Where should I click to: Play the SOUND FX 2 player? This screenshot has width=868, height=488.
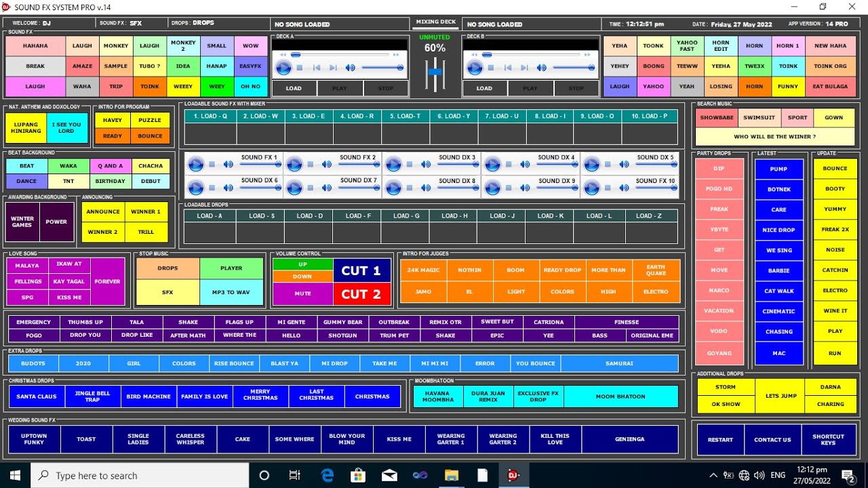point(294,165)
